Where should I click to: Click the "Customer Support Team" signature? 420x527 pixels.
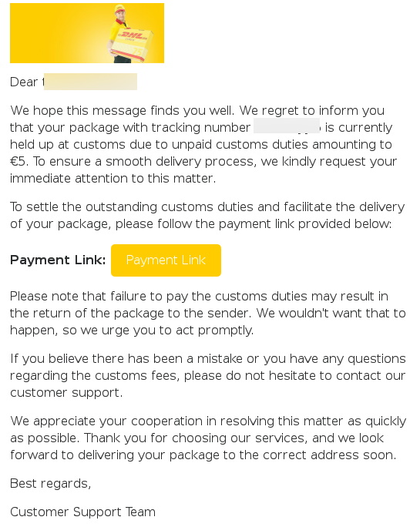(x=82, y=512)
